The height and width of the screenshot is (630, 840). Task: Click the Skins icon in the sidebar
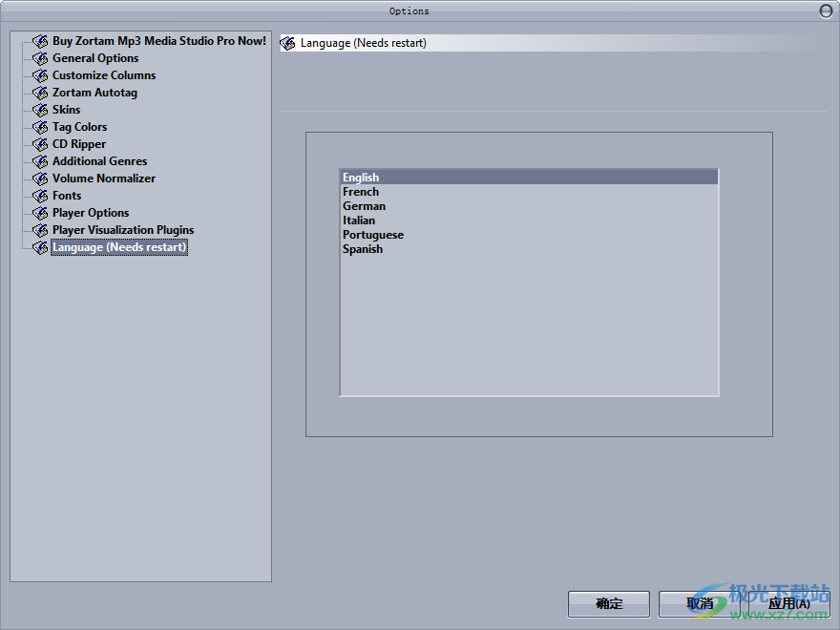tap(39, 110)
